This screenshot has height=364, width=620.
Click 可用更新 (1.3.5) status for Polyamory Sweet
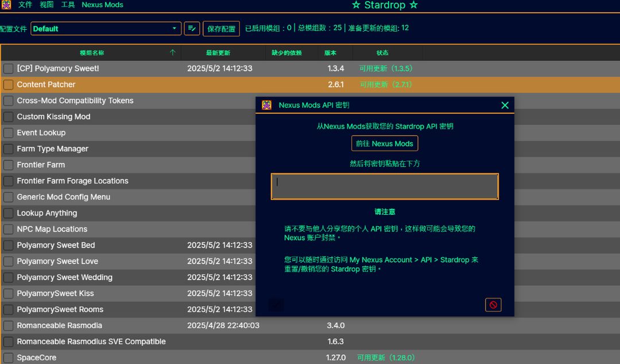click(386, 68)
